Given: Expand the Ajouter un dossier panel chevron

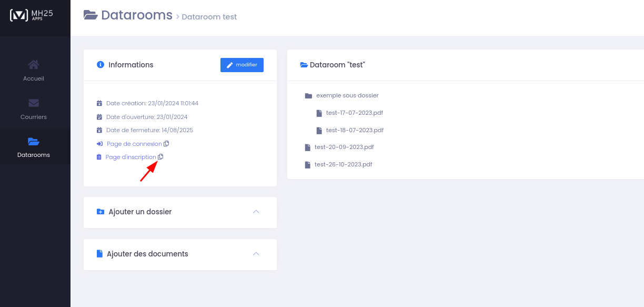Looking at the screenshot, I should coord(256,212).
